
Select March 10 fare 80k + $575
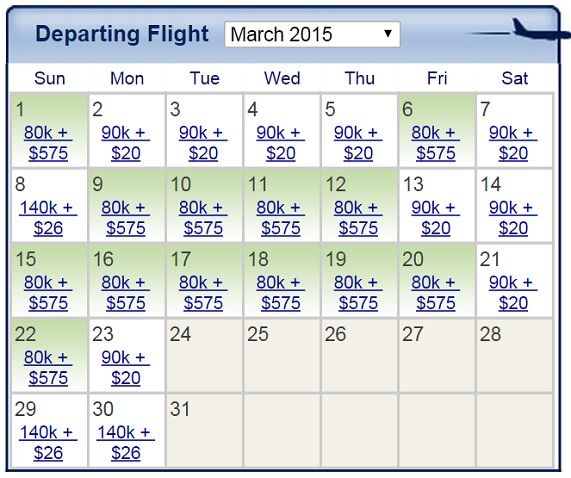[203, 218]
